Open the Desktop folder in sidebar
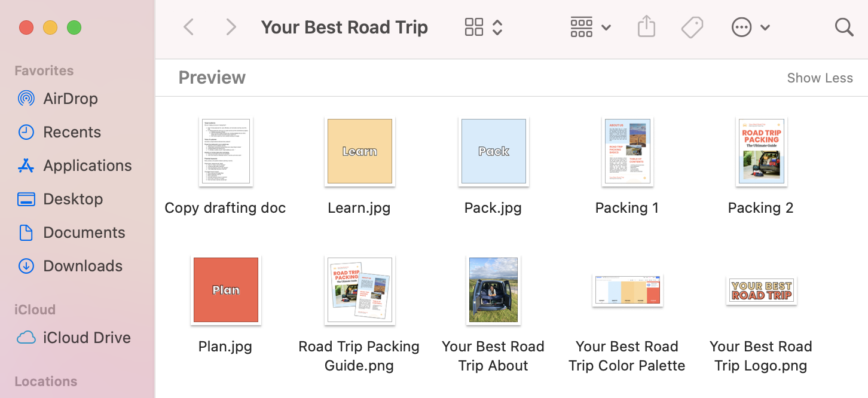 point(73,199)
